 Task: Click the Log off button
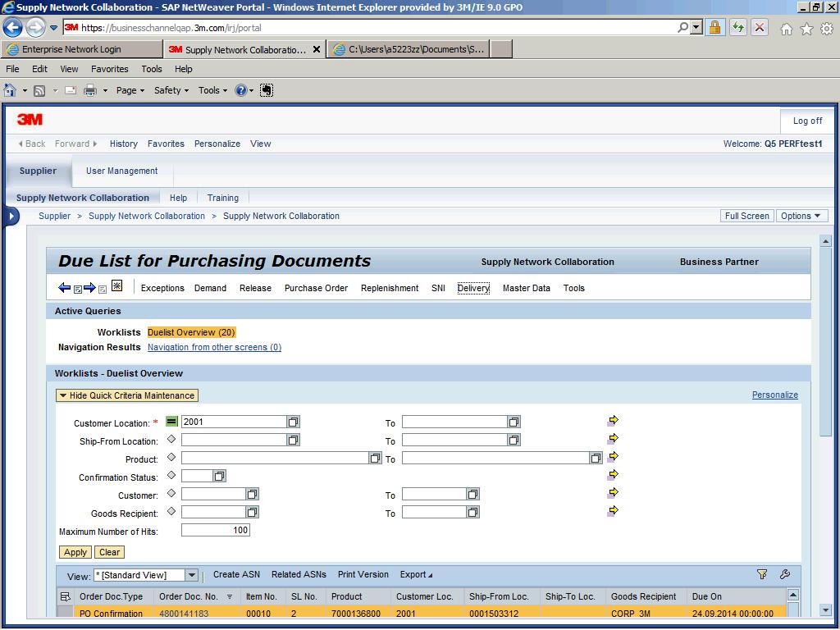coord(807,121)
